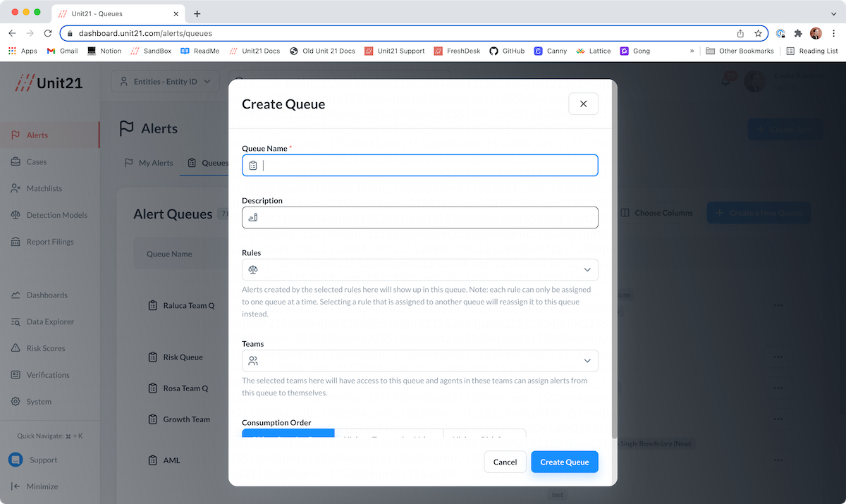Click the System gear icon

(x=16, y=402)
